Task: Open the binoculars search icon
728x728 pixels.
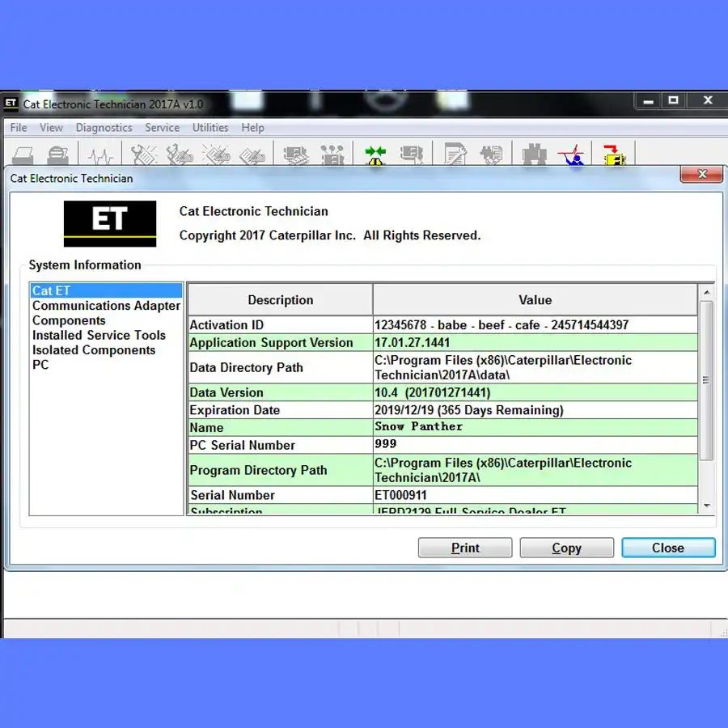Action: 535,155
